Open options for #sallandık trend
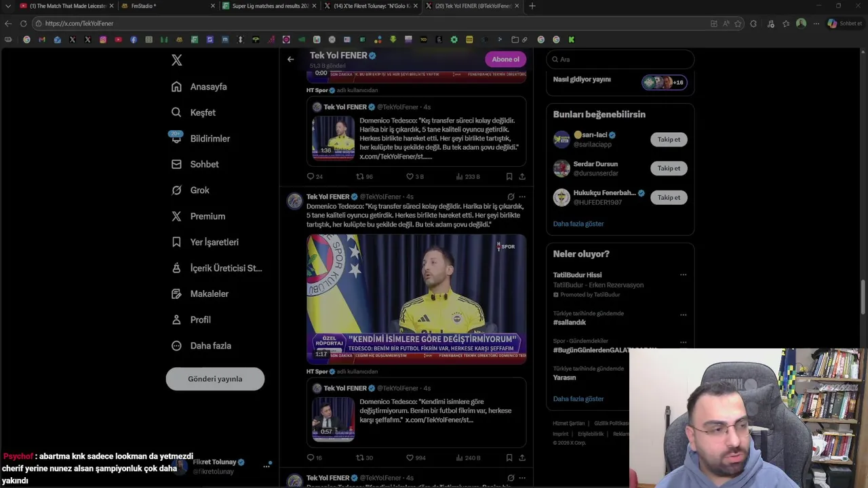This screenshot has height=488, width=868. pos(683,314)
